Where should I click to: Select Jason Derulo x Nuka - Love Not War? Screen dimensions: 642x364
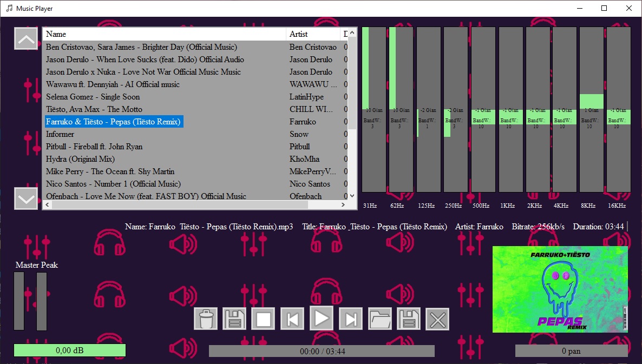click(x=143, y=72)
